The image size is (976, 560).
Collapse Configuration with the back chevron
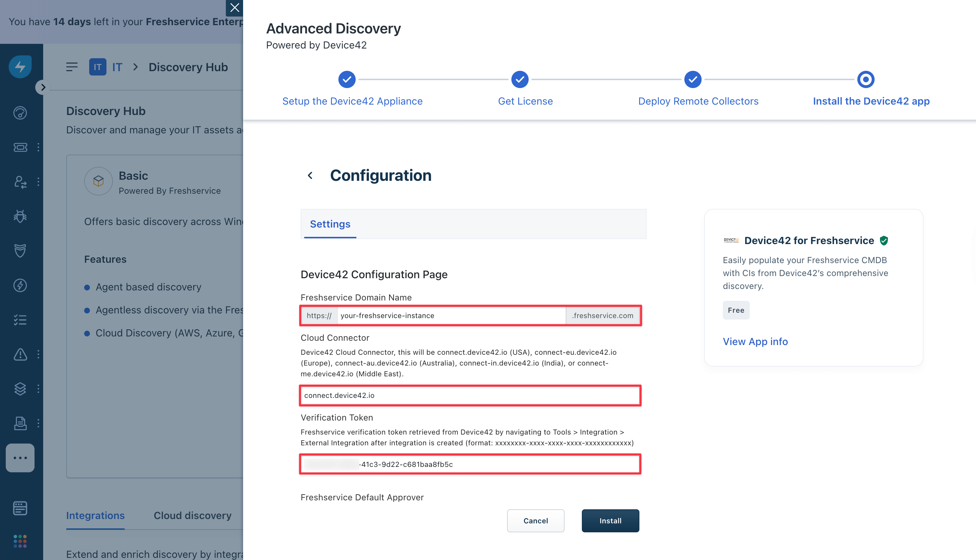tap(310, 175)
